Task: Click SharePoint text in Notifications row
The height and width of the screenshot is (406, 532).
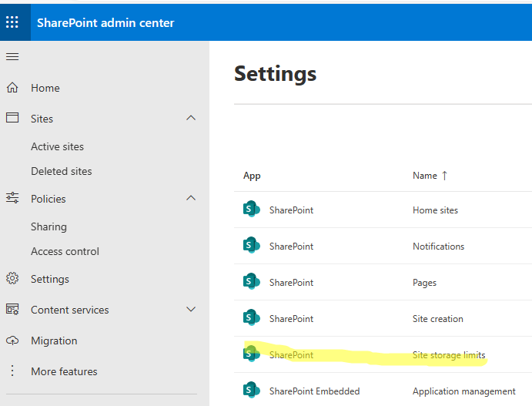Action: 292,247
